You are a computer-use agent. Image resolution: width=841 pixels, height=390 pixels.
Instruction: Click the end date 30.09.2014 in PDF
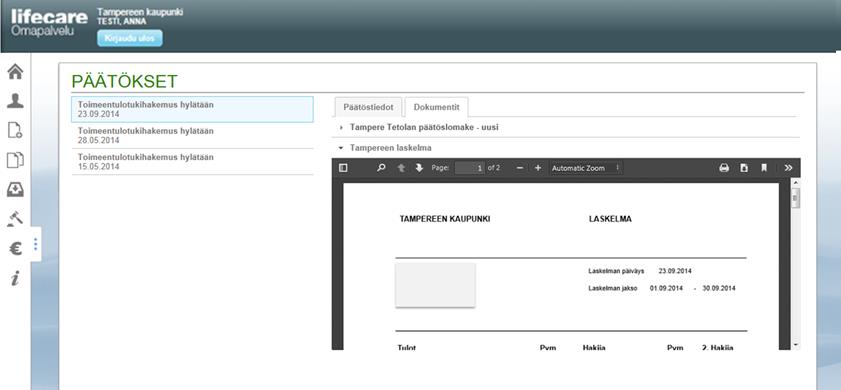pyautogui.click(x=719, y=288)
